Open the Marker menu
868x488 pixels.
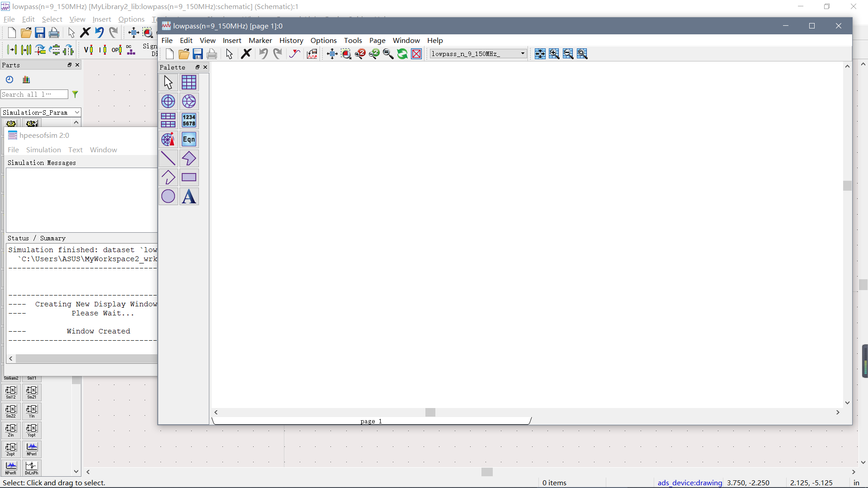260,40
